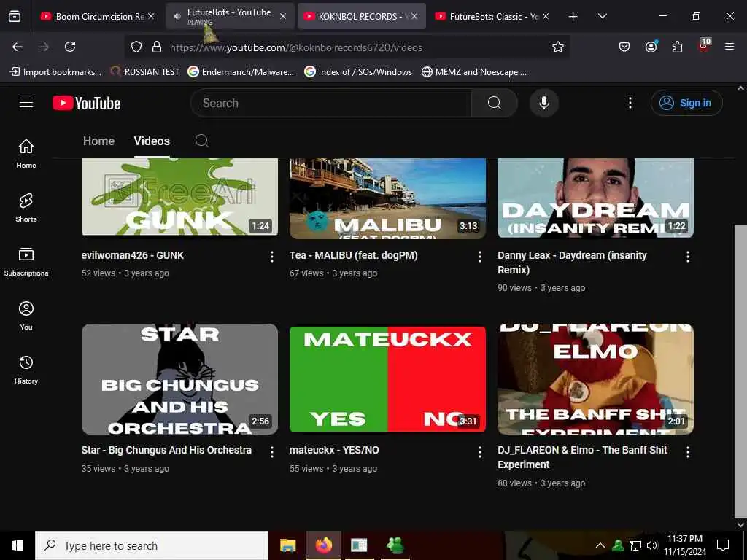Open Subscriptions in the sidebar
Image resolution: width=747 pixels, height=560 pixels.
pyautogui.click(x=26, y=262)
